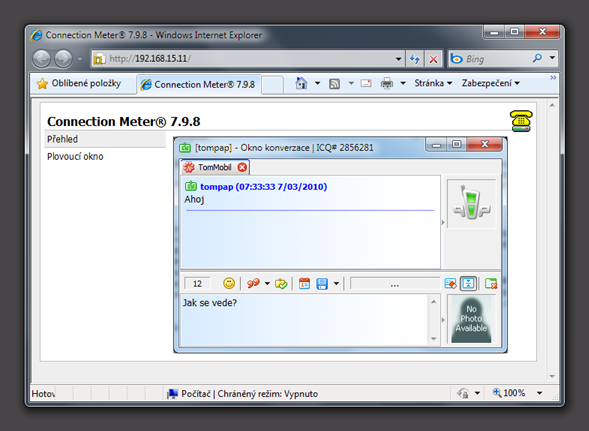The width and height of the screenshot is (589, 431).
Task: Click the 100% zoom level button
Action: 509,393
